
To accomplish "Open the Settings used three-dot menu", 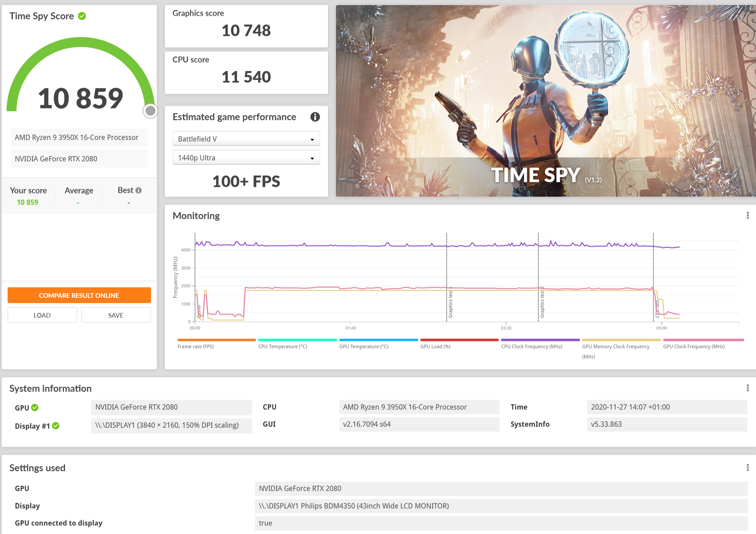I will [x=747, y=467].
